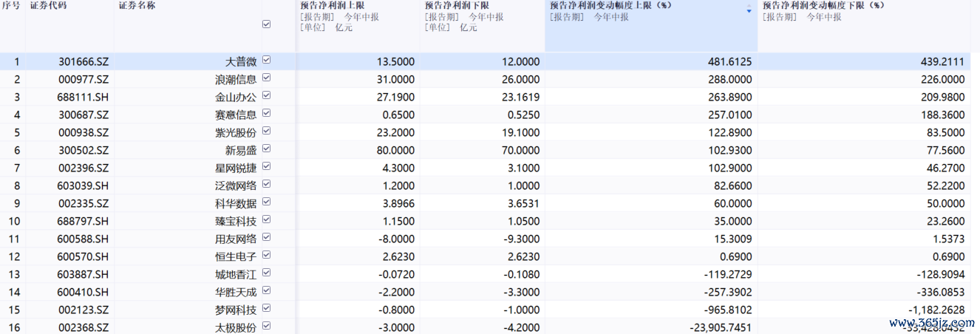Click the code 002396.SZ

(x=84, y=168)
